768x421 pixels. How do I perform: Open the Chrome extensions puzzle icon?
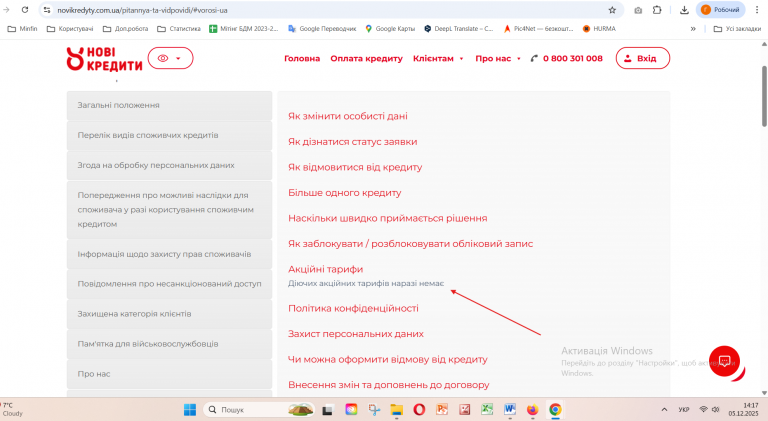coord(657,10)
